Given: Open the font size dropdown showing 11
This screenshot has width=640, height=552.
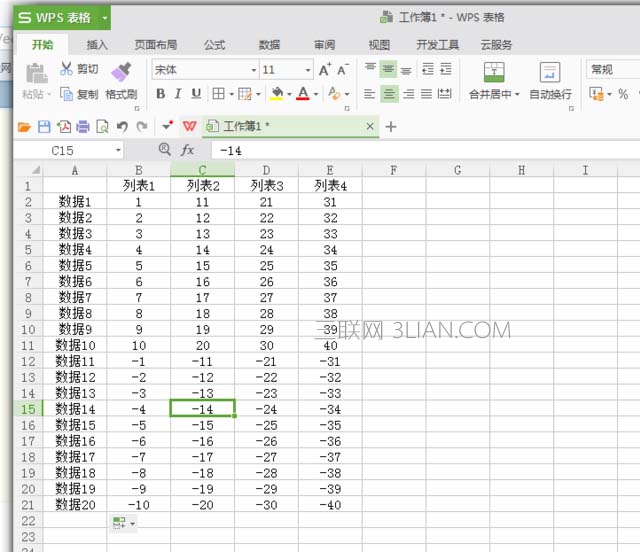Looking at the screenshot, I should (307, 70).
